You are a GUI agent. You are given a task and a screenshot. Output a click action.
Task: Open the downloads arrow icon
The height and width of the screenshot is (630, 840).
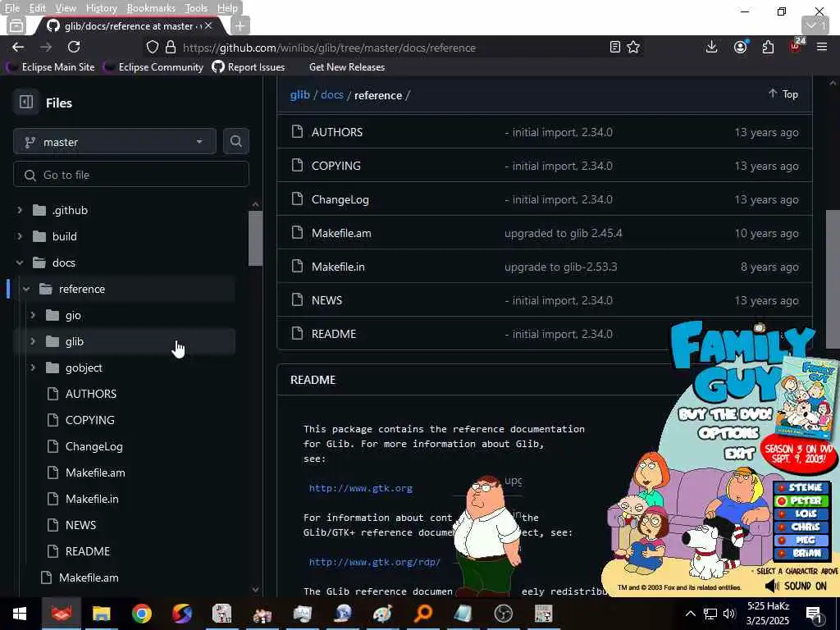711,47
